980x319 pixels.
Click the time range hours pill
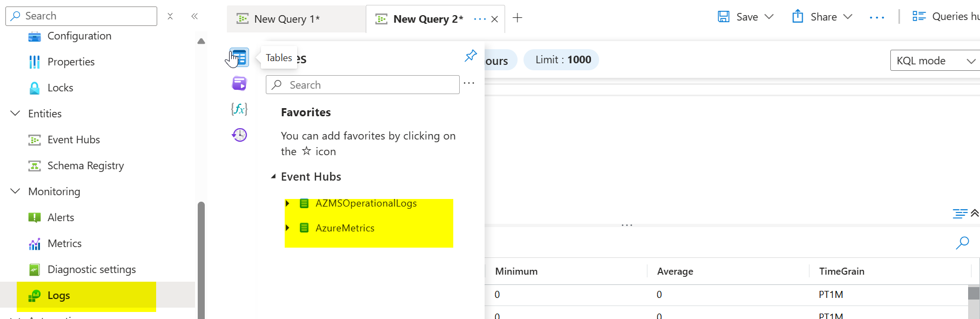500,61
